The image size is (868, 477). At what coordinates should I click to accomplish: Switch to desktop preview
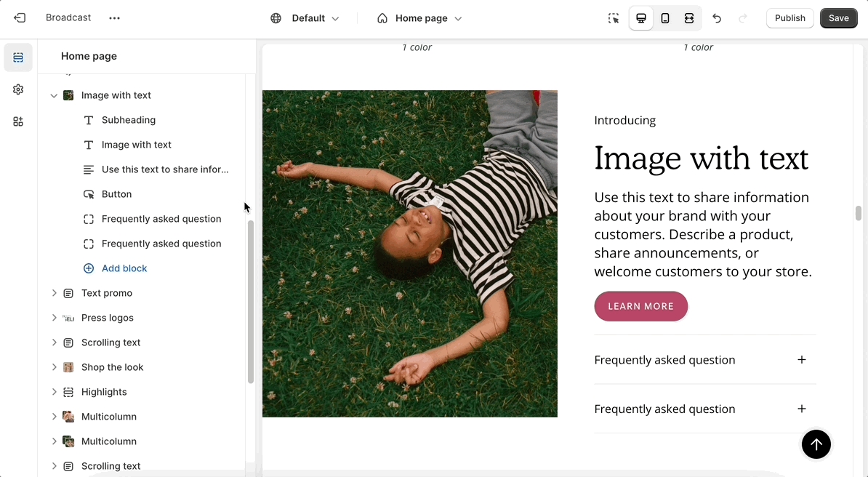[640, 18]
